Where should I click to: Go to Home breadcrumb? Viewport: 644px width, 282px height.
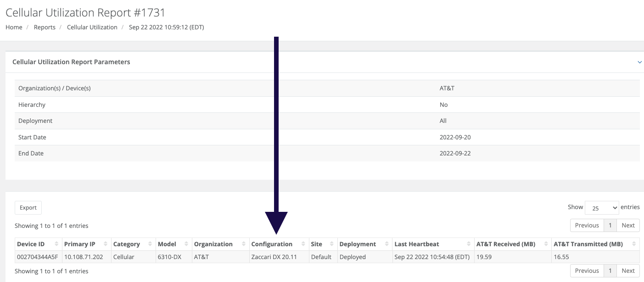pos(14,27)
